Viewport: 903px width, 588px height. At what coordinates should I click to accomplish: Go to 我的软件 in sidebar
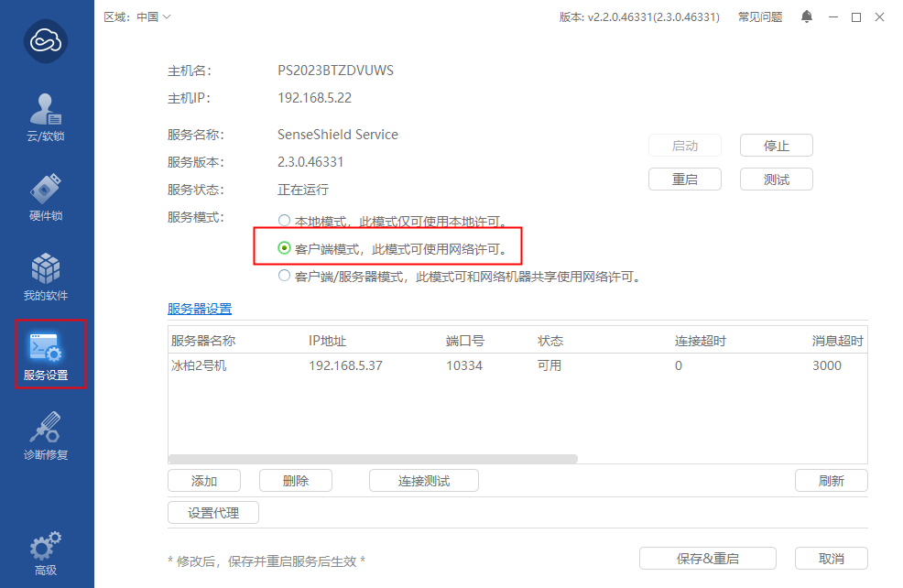click(x=46, y=276)
